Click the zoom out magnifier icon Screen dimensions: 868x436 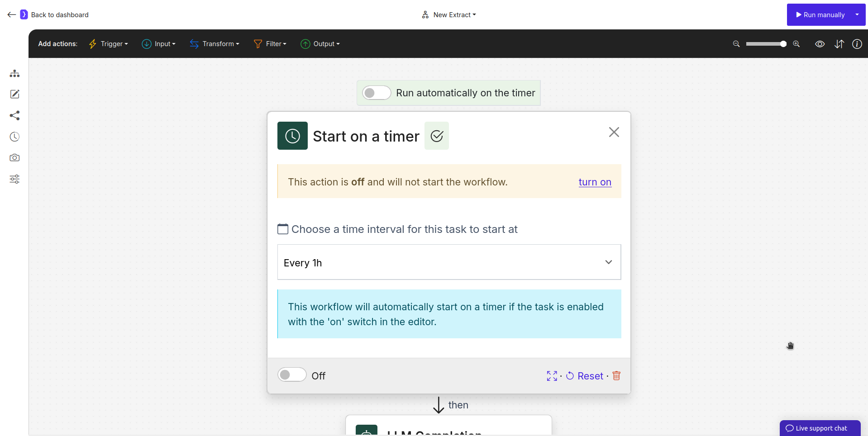pyautogui.click(x=736, y=44)
